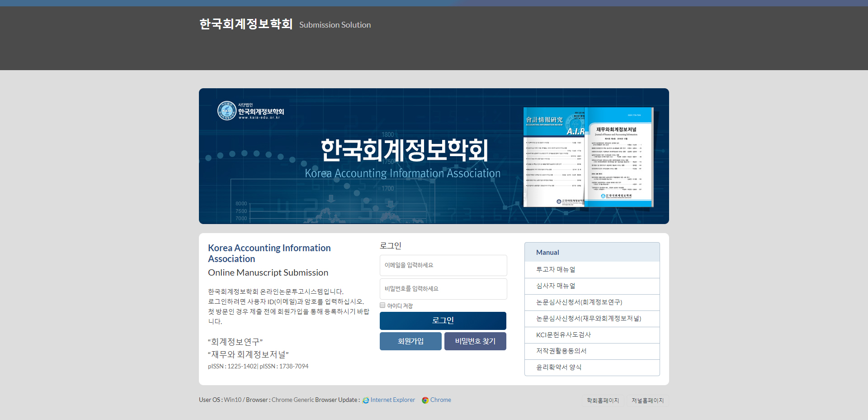Click the pISSN : 1738-7094 text

[x=284, y=367]
